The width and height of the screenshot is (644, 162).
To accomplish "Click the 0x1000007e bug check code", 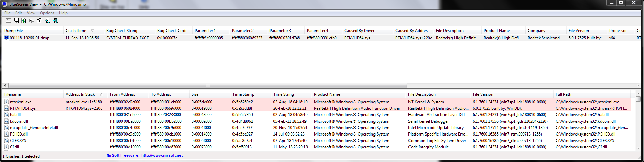I will (168, 38).
